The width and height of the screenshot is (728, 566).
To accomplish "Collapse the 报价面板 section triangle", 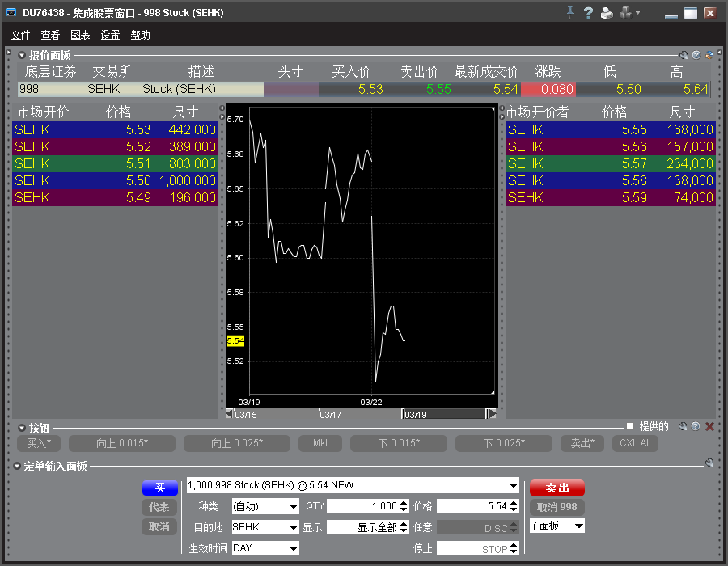I will [x=21, y=55].
